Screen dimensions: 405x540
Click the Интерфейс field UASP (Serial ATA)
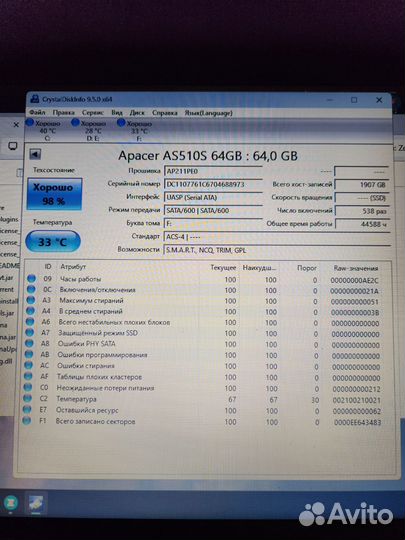pos(213,197)
